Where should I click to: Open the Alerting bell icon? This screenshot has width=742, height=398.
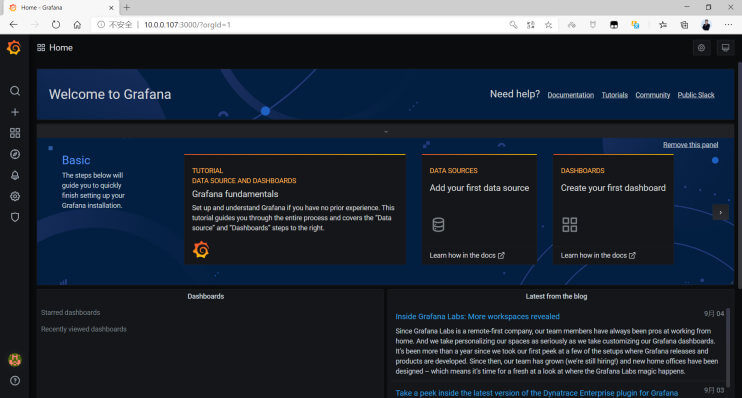pos(15,175)
